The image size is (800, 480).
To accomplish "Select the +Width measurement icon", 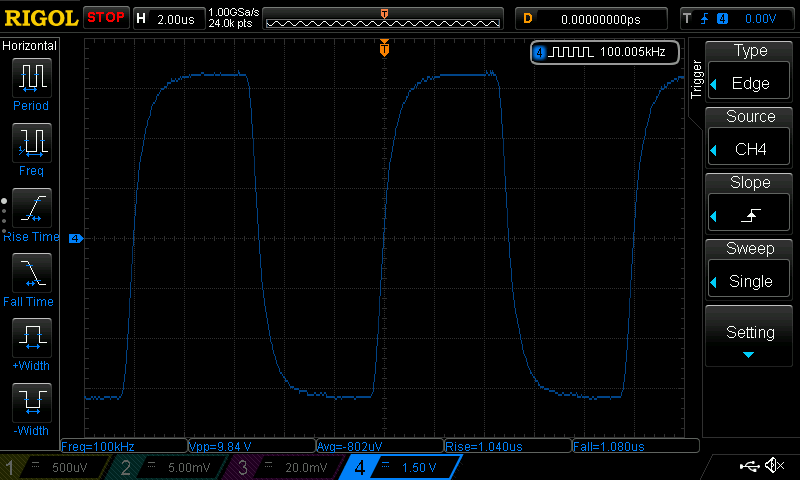I will 32,337.
